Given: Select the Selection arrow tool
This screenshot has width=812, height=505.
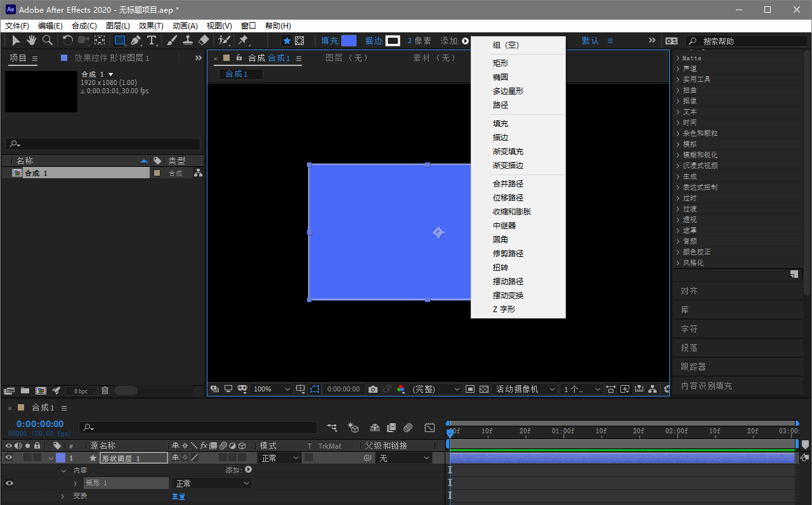Looking at the screenshot, I should [16, 41].
